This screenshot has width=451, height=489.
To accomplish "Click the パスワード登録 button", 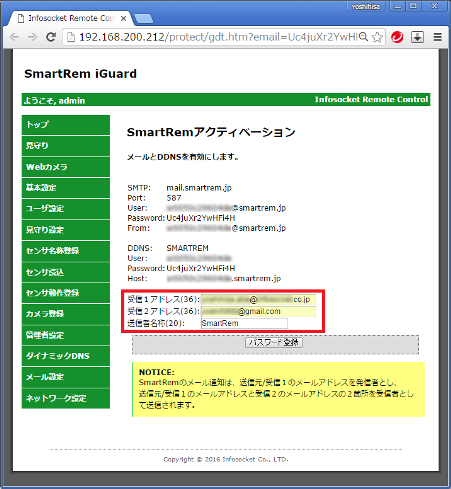I will pyautogui.click(x=274, y=342).
